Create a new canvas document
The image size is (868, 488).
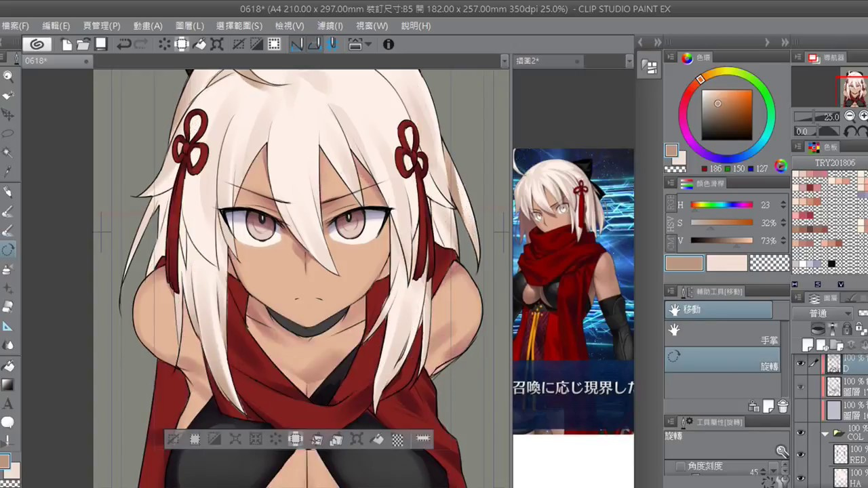(66, 44)
